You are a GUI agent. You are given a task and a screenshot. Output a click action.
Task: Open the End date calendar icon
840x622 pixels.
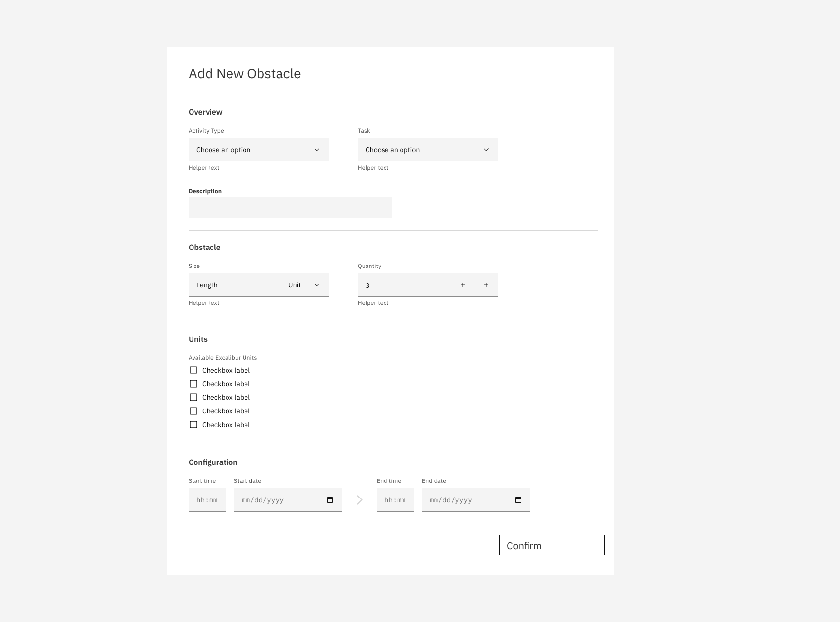coord(518,500)
